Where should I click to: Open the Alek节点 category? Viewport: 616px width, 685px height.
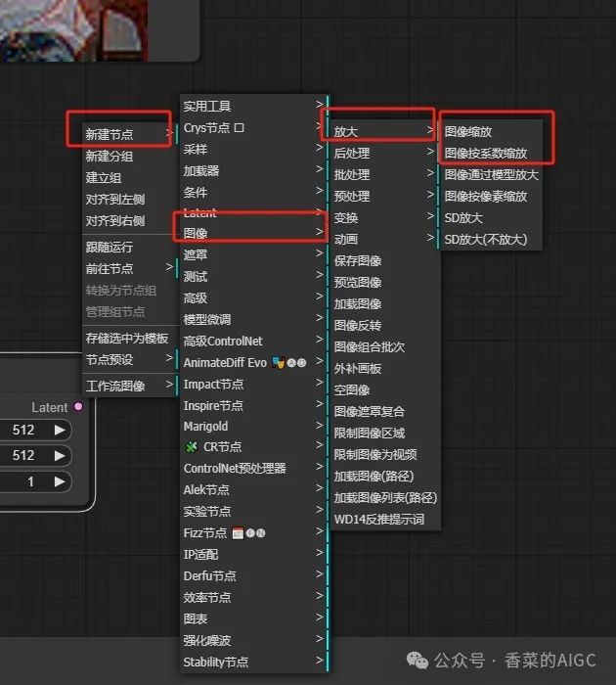(253, 489)
